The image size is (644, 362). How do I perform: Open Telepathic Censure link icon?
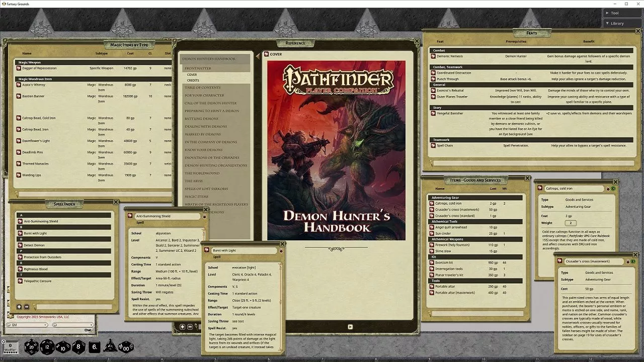pos(20,281)
